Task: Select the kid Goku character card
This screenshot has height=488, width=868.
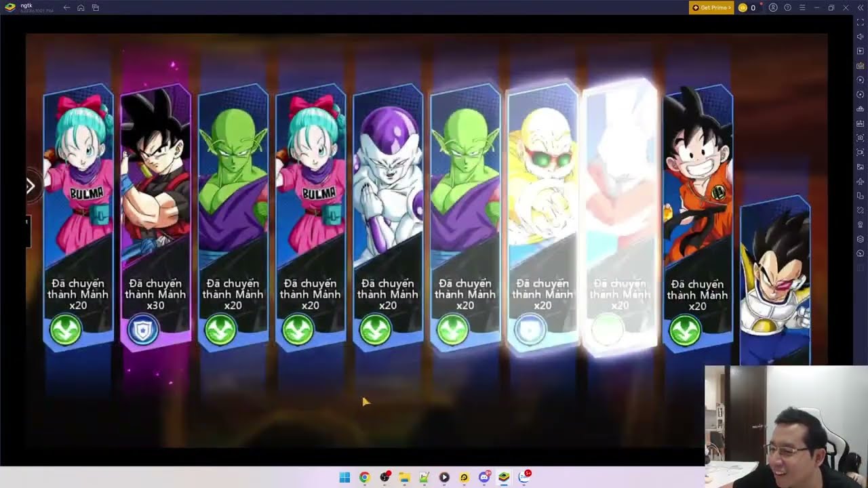Action: point(697,217)
